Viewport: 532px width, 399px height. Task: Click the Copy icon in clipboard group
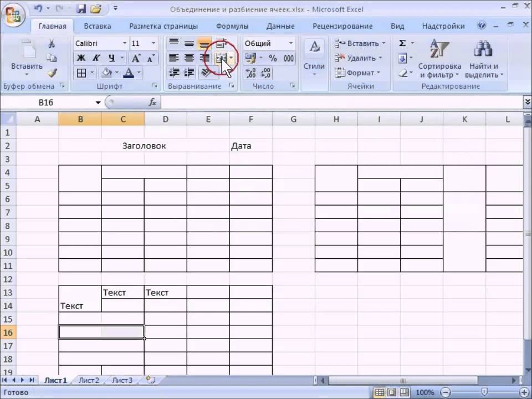click(x=52, y=58)
